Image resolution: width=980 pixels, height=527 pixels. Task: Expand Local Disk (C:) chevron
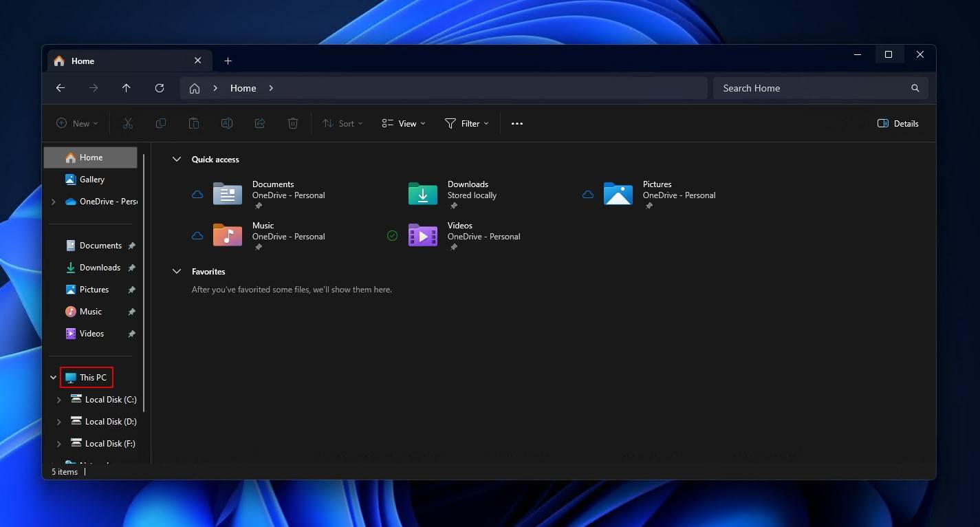(x=59, y=400)
